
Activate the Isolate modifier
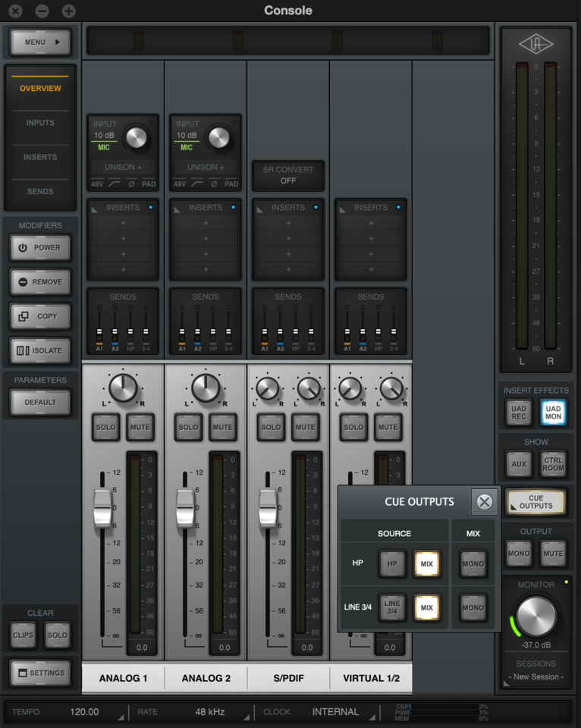click(41, 351)
